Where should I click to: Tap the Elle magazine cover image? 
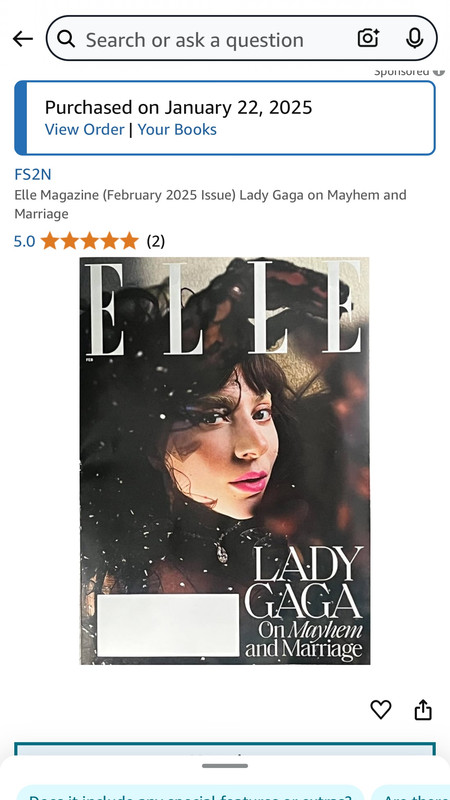click(x=224, y=461)
